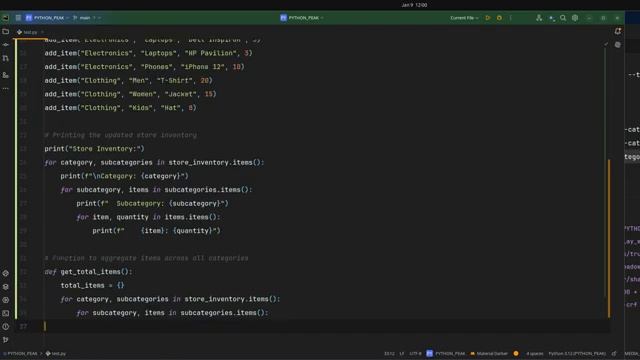Start debugging with the bug icon
The image size is (640, 360).
[x=499, y=18]
